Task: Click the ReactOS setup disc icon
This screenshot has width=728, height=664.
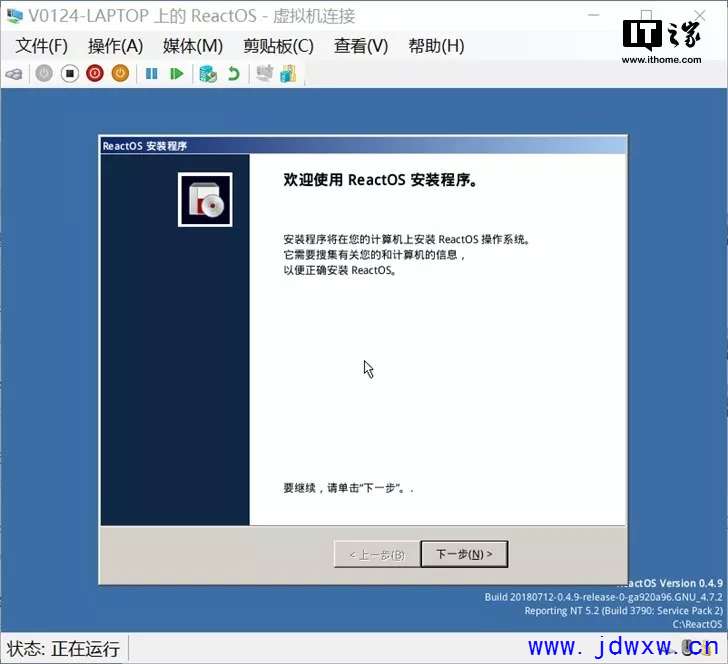Action: click(x=205, y=200)
